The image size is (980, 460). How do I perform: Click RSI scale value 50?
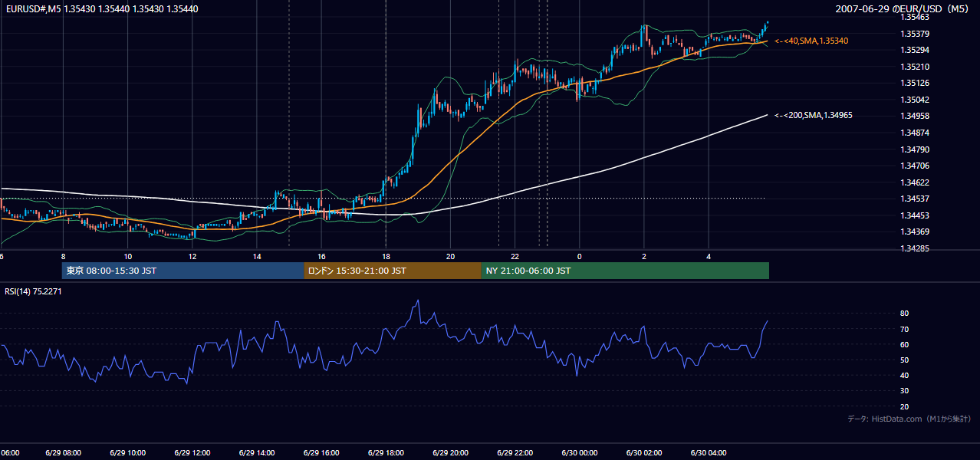pyautogui.click(x=905, y=360)
